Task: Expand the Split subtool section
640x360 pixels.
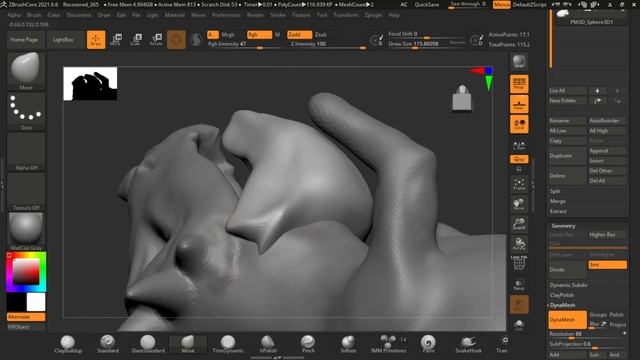Action: pos(555,191)
